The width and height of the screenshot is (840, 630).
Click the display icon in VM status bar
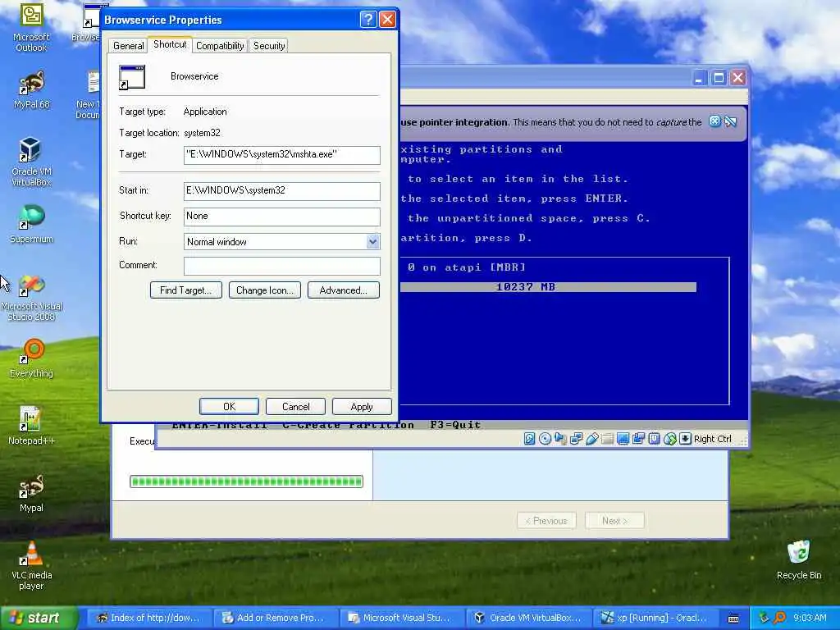tap(623, 439)
